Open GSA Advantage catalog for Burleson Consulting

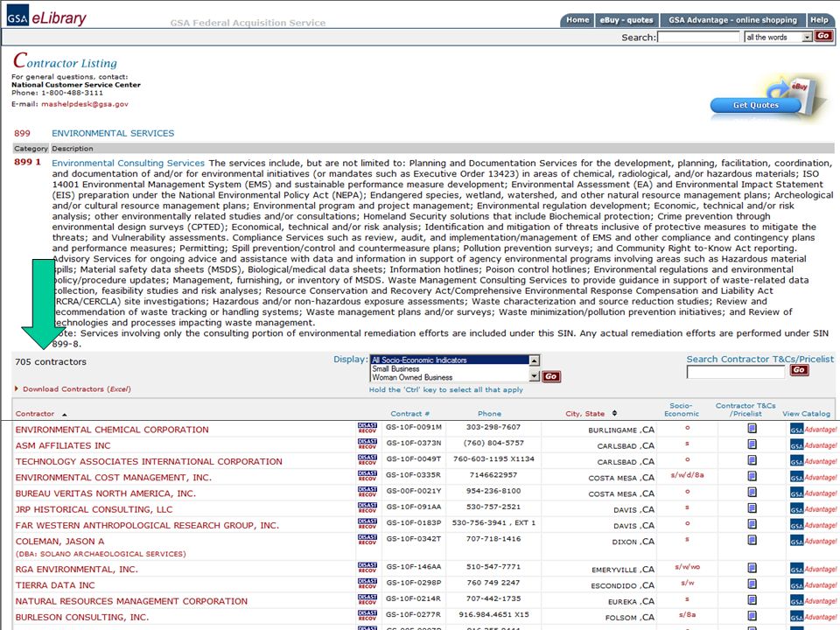(x=813, y=617)
